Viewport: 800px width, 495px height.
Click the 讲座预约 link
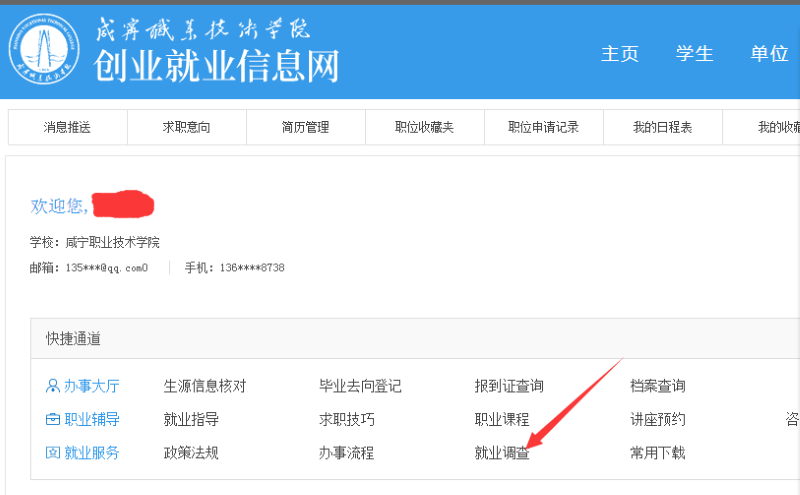click(657, 420)
